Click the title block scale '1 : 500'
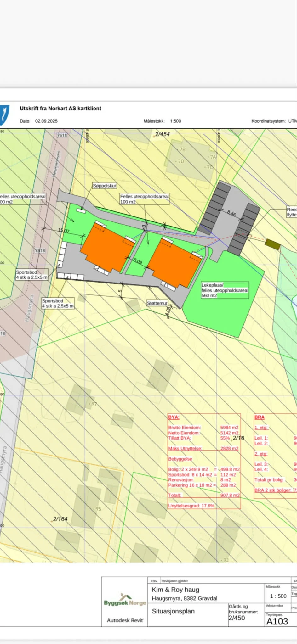Viewport: 297px width, 644px height. [278, 596]
